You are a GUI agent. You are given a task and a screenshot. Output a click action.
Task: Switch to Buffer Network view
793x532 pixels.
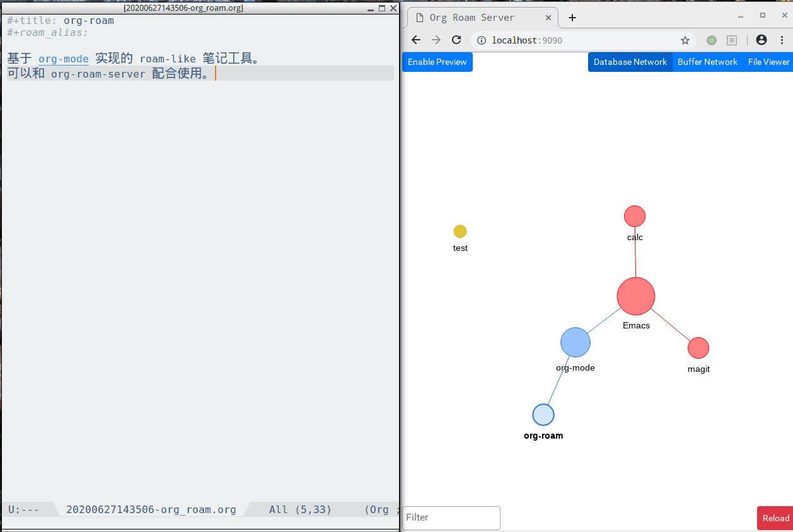pos(707,62)
